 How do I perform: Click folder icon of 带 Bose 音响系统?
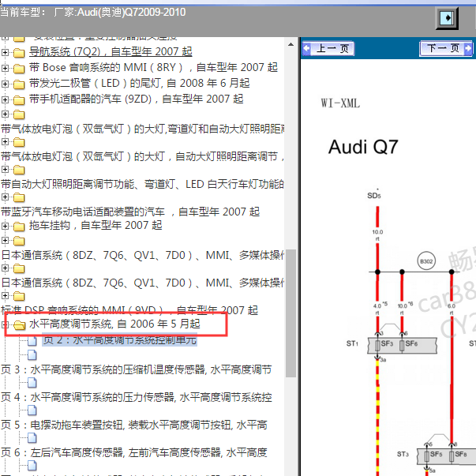click(19, 69)
